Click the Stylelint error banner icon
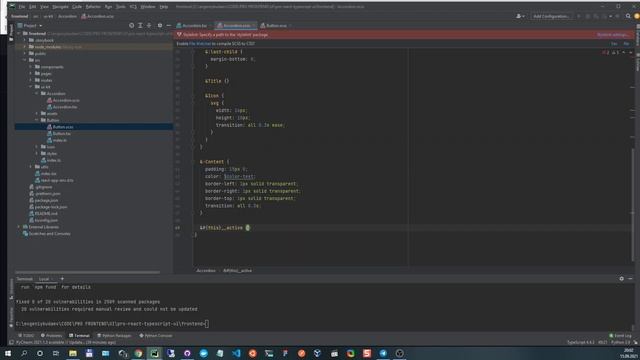The width and height of the screenshot is (640, 360). click(x=179, y=35)
